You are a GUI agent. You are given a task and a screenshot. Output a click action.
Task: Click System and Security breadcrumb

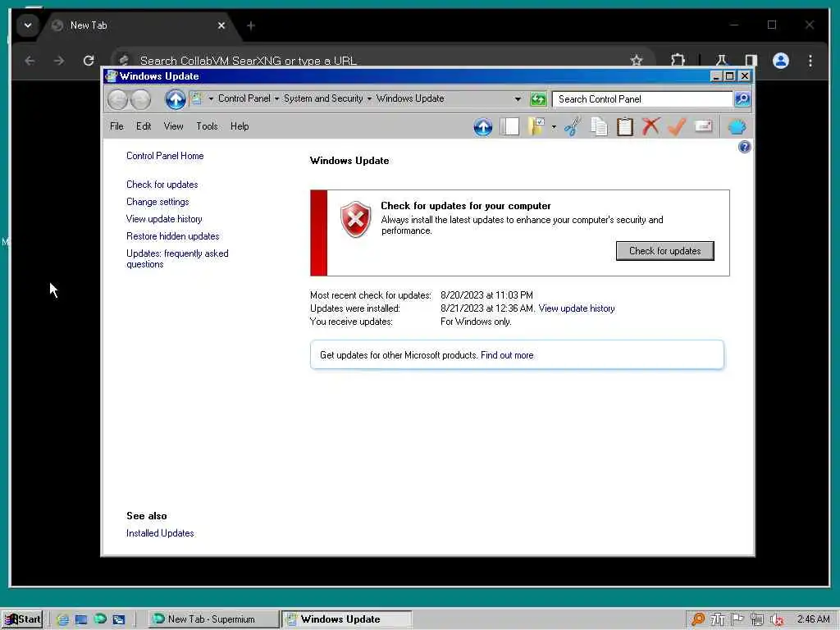[x=323, y=98]
